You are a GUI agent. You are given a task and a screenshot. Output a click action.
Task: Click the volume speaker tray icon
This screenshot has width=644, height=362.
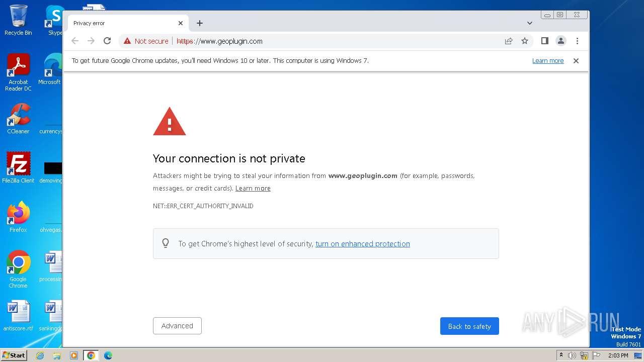tap(572, 355)
